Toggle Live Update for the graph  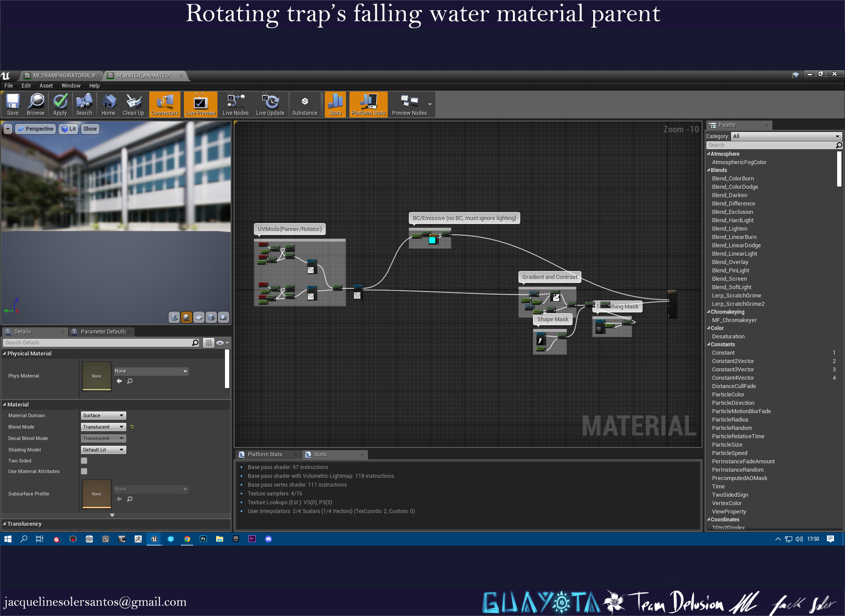tap(270, 104)
